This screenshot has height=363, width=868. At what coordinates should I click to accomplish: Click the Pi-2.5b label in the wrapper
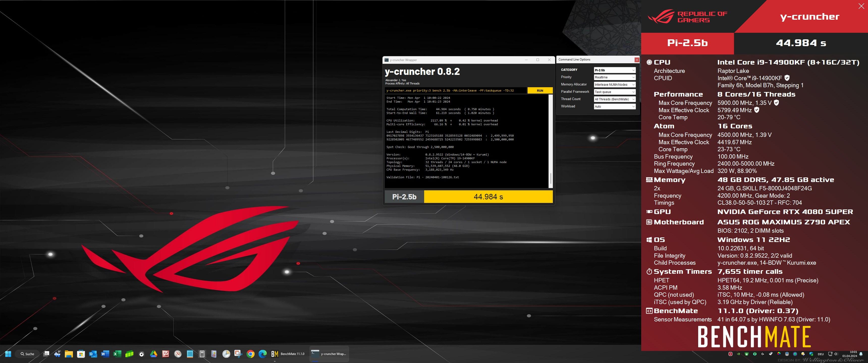[x=404, y=197]
